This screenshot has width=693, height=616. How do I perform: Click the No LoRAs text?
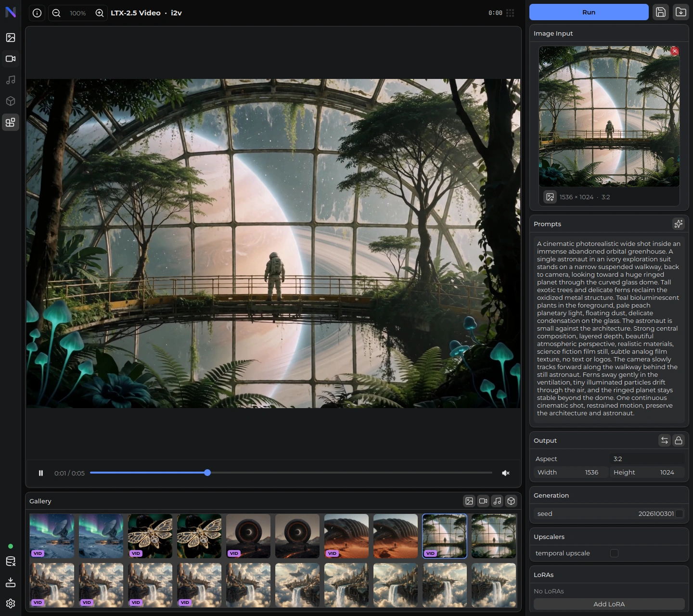coord(549,591)
